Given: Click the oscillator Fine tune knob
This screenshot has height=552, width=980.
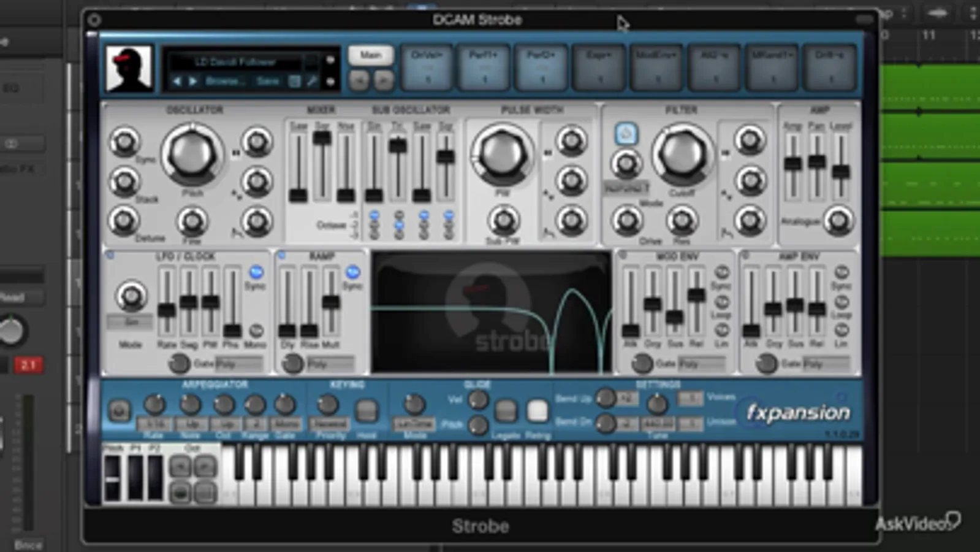Looking at the screenshot, I should coord(192,221).
